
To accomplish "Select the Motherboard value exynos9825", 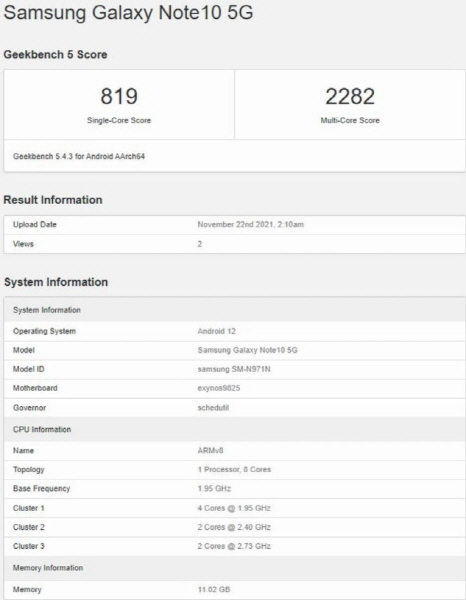I will 219,388.
